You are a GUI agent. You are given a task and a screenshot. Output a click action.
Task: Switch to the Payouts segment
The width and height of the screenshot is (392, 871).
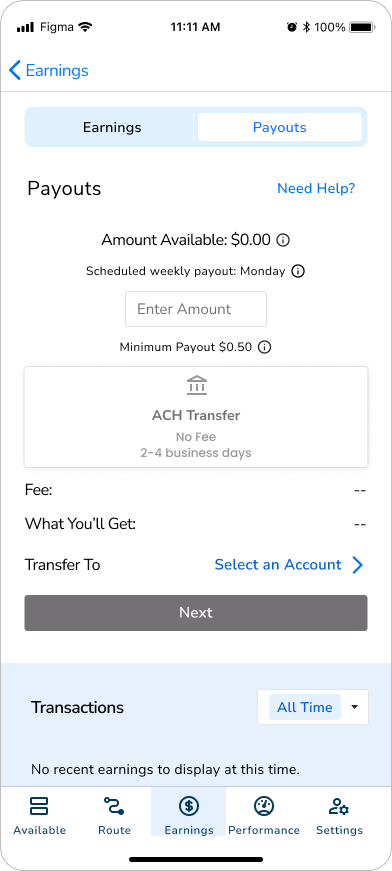(x=280, y=127)
